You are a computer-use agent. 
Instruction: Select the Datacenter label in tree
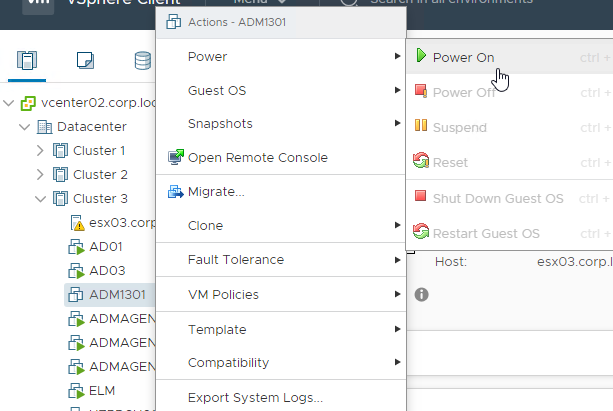click(92, 127)
